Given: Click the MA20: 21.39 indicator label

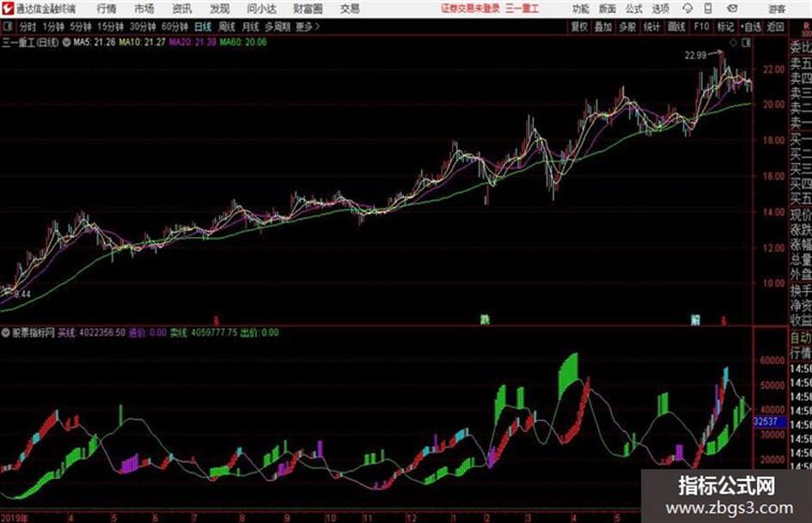Looking at the screenshot, I should 192,42.
